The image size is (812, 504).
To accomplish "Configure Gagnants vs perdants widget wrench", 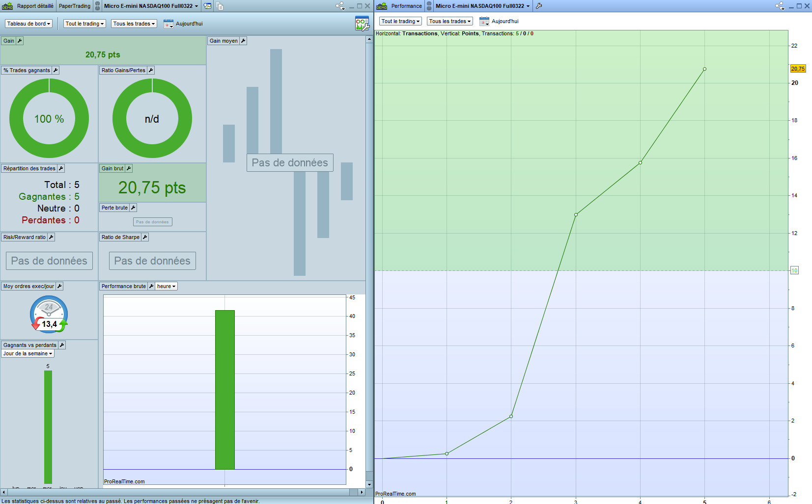I will 62,345.
